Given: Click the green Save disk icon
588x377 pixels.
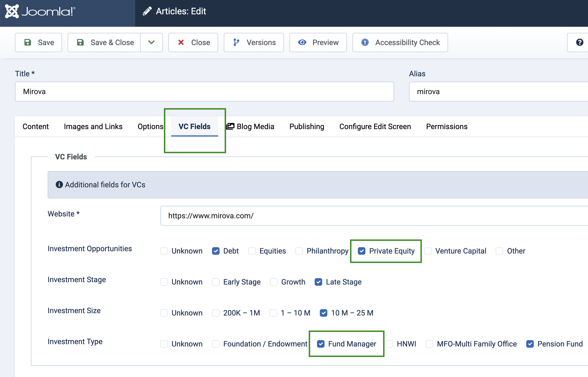Looking at the screenshot, I should [28, 42].
